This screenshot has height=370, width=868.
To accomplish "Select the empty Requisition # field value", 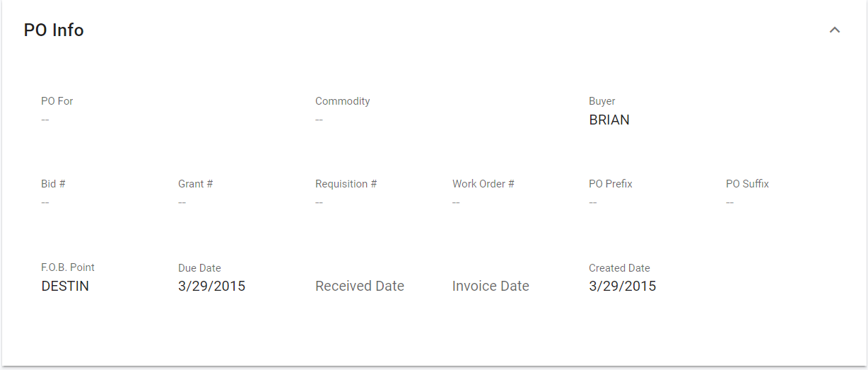I will coord(319,203).
